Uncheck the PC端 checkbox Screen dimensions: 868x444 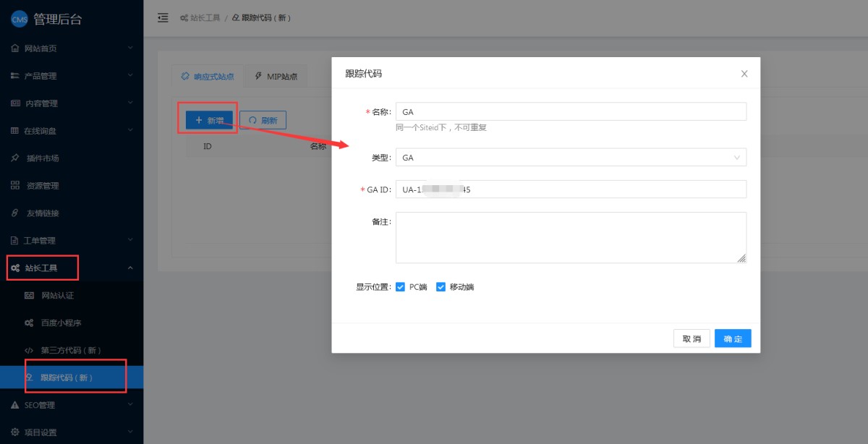point(400,287)
